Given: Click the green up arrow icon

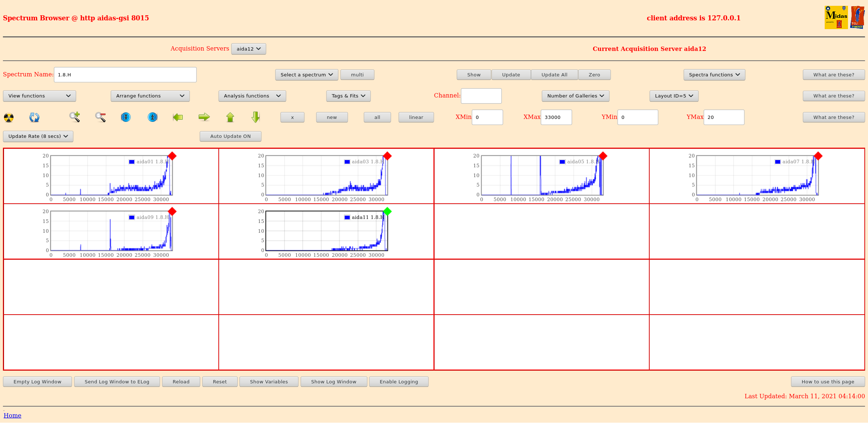Looking at the screenshot, I should (230, 117).
